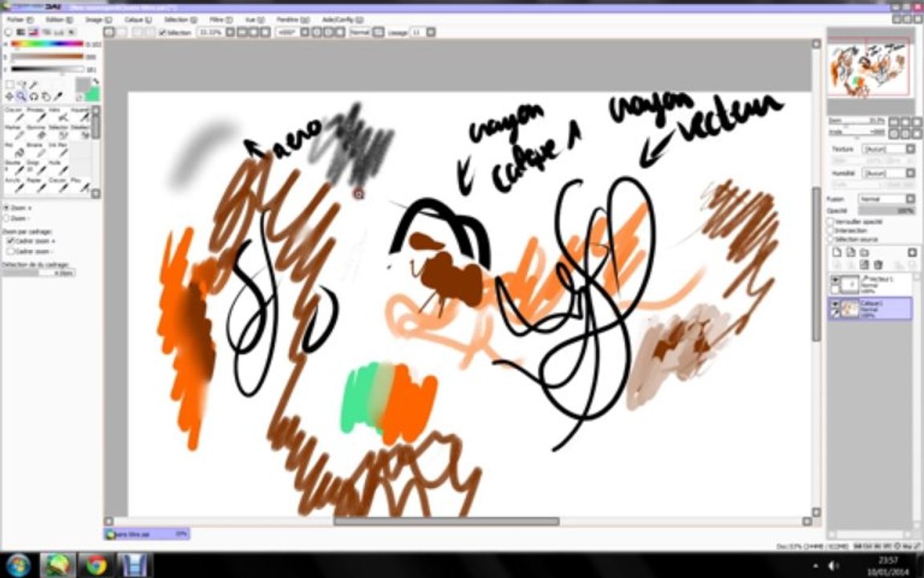Show the color wheel panel icon
The width and height of the screenshot is (924, 578).
[x=9, y=32]
